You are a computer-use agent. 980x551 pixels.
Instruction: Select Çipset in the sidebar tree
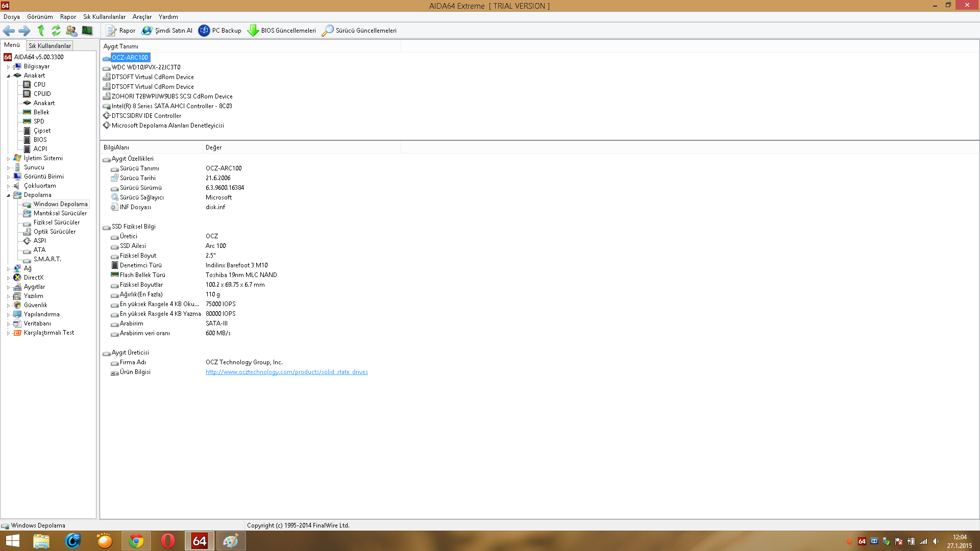[42, 131]
